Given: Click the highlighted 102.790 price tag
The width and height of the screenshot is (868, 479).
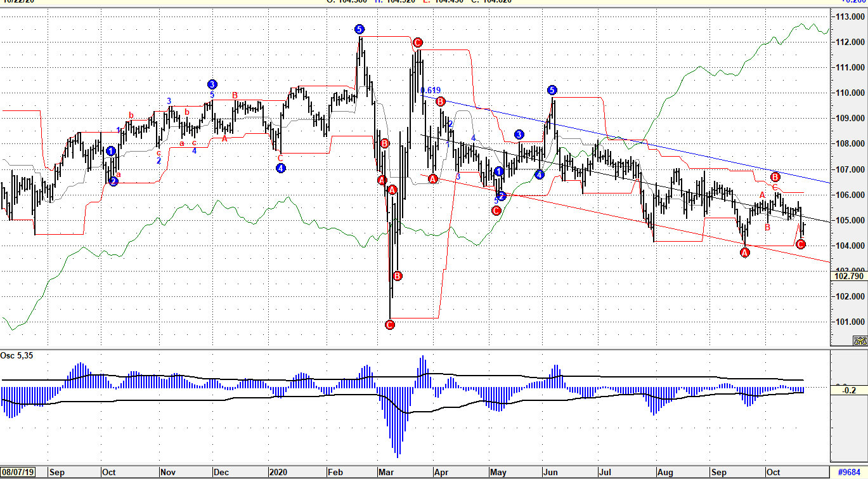Looking at the screenshot, I should 849,276.
